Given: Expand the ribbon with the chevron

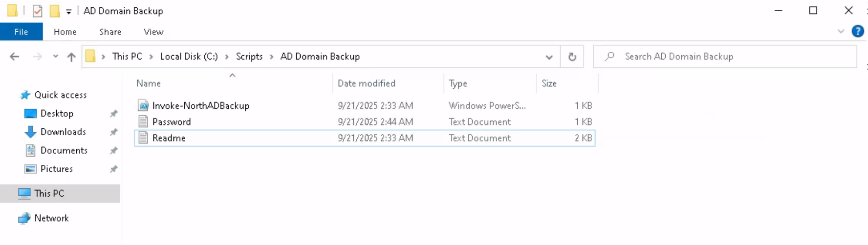Looking at the screenshot, I should (x=841, y=32).
